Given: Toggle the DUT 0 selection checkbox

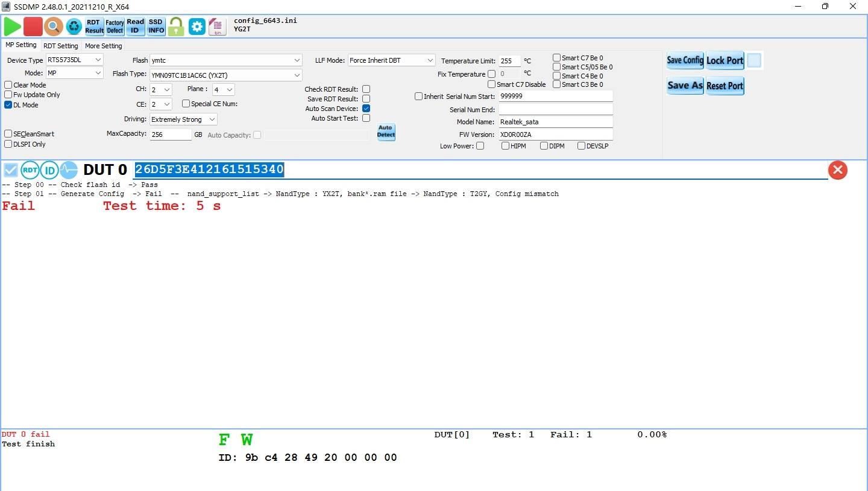Looking at the screenshot, I should [11, 170].
